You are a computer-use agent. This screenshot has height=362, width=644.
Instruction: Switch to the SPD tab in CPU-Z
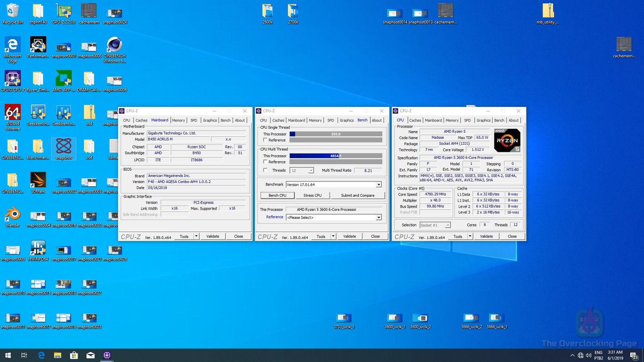tap(330, 120)
